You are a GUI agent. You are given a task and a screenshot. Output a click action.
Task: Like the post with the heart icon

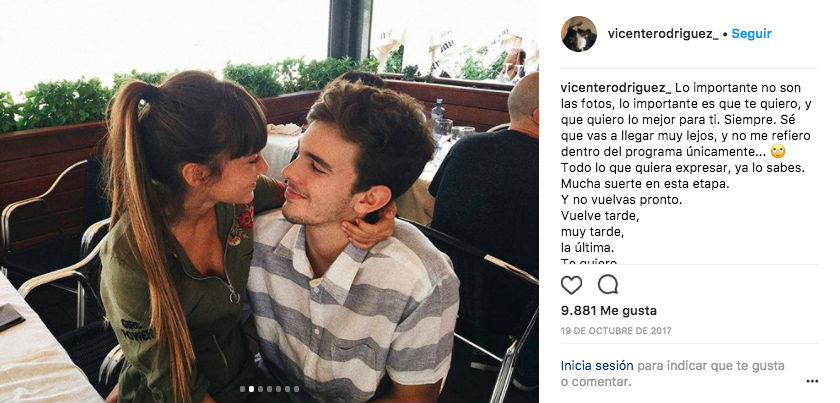571,285
